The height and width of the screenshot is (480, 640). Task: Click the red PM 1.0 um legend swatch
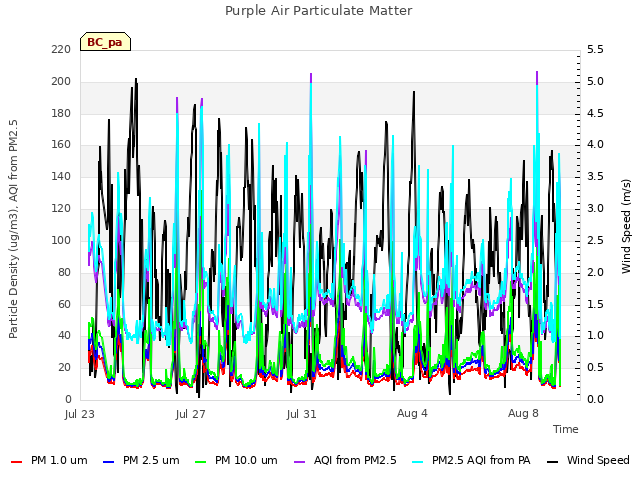point(16,462)
